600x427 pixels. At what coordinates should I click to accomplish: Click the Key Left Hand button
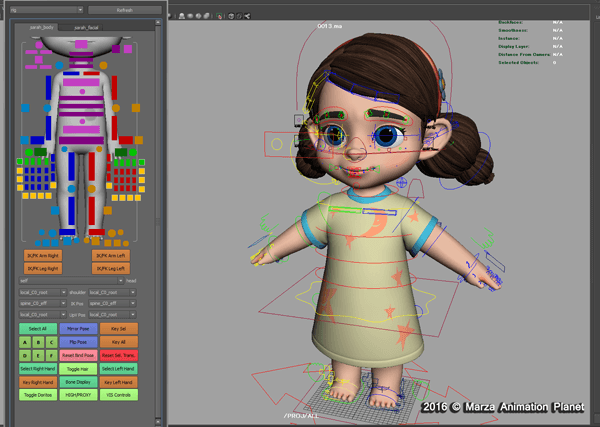point(119,382)
